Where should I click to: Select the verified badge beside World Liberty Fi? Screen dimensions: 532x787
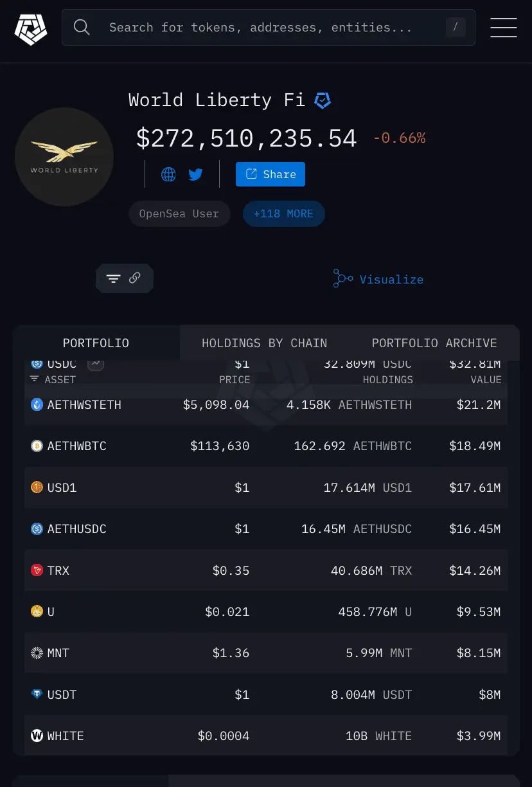[323, 100]
